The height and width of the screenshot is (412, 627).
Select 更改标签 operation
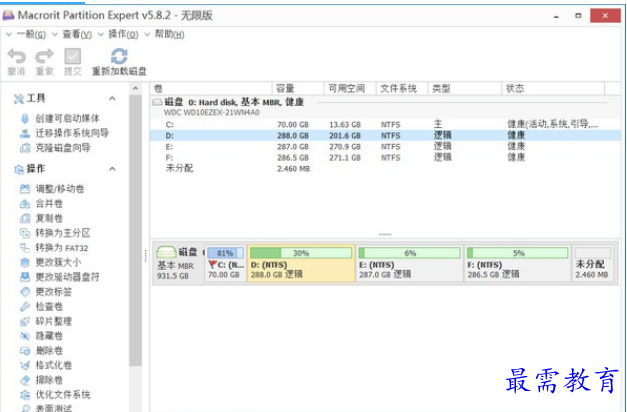(x=53, y=292)
